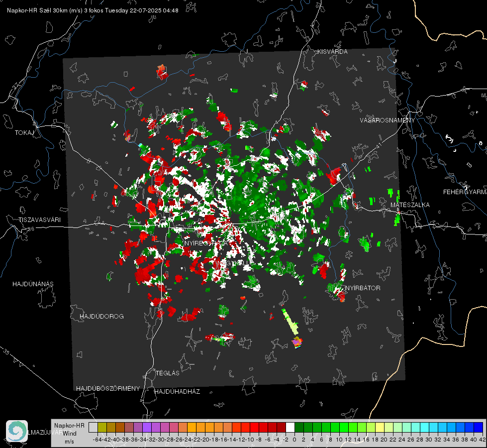Screen dimensions: 487x448
Task: Click the NYÍRBÁTOR city label
Action: click(x=363, y=288)
